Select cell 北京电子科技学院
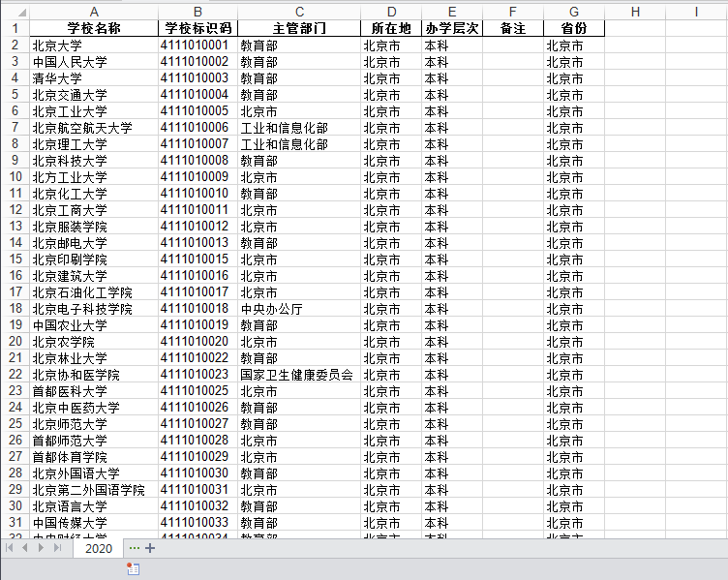Viewport: 728px width, 580px height. point(94,309)
